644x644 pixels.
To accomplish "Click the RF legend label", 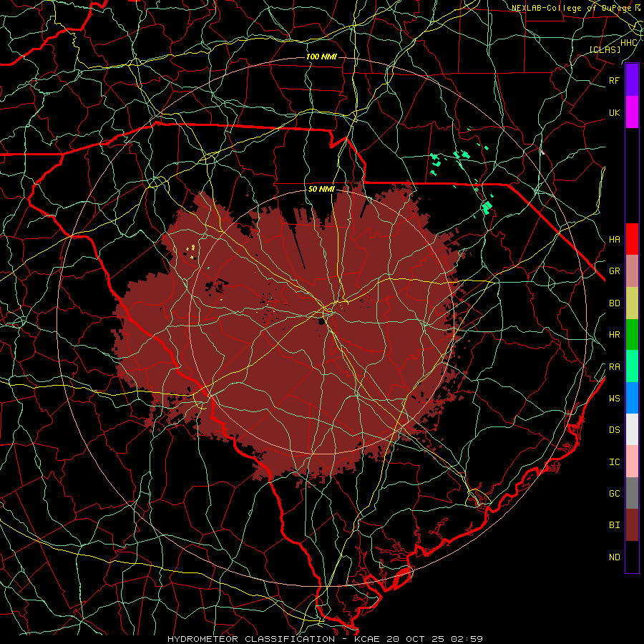I will [614, 80].
